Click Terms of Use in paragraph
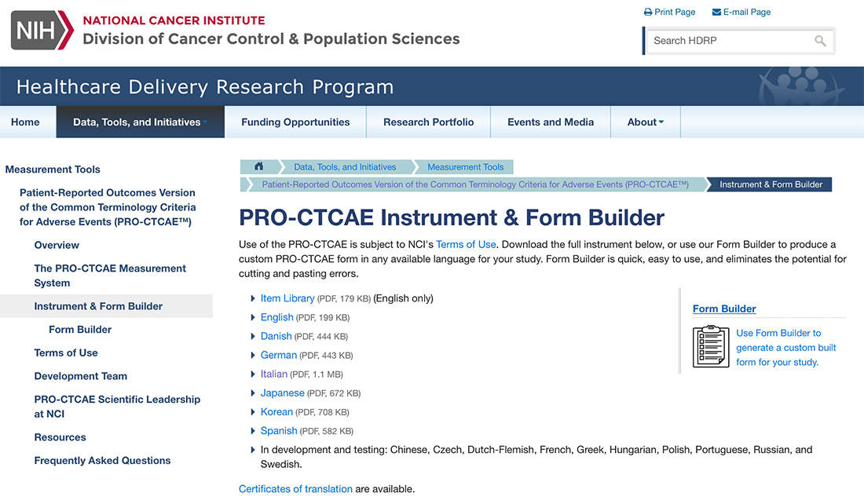Screen dimensions: 864x504 point(466,245)
